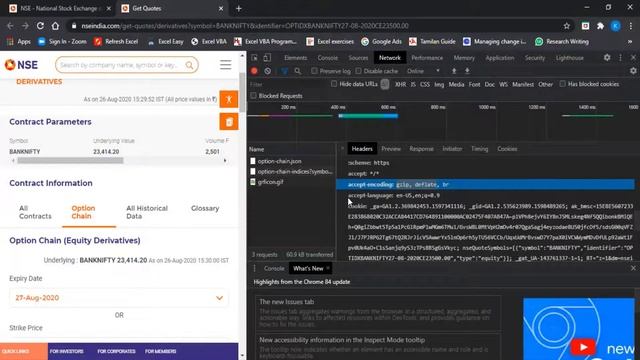Export HAR file download arrow
This screenshot has width=640, height=360.
coord(467,71)
